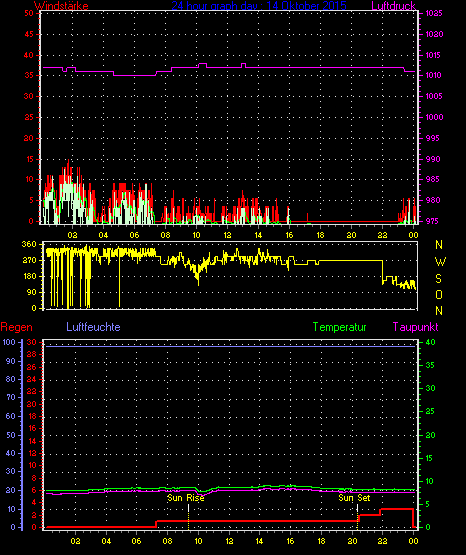The width and height of the screenshot is (466, 555).
Task: Click 180 on the wind direction axis
Action: click(x=29, y=276)
